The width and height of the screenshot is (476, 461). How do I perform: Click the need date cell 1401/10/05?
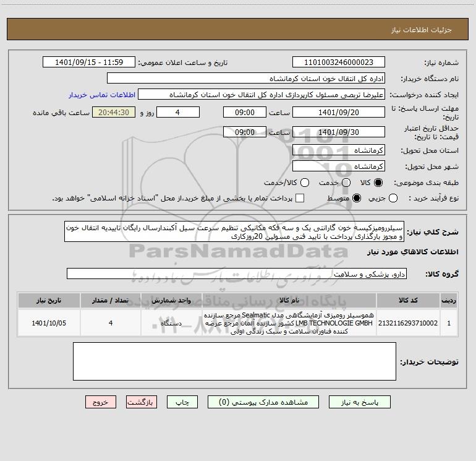[49, 323]
